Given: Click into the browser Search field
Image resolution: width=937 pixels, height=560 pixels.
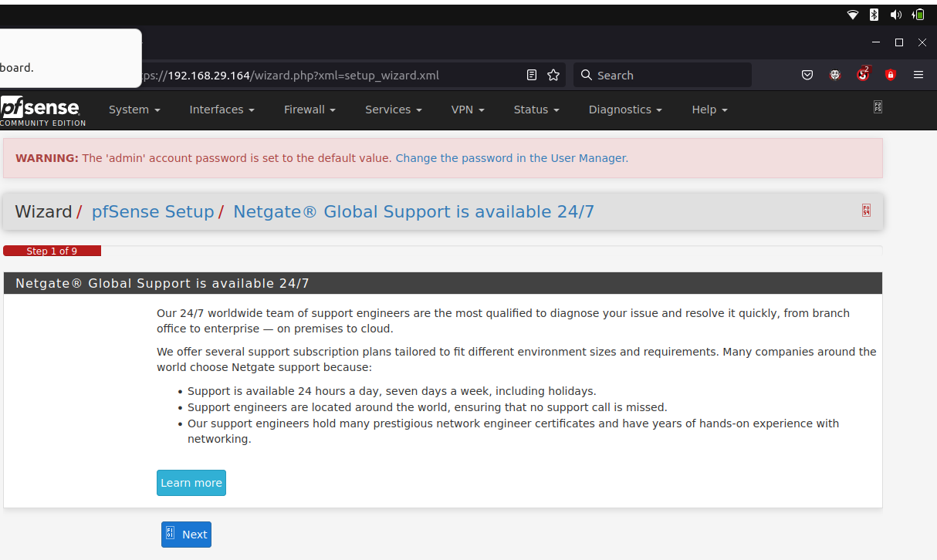Looking at the screenshot, I should pos(662,75).
